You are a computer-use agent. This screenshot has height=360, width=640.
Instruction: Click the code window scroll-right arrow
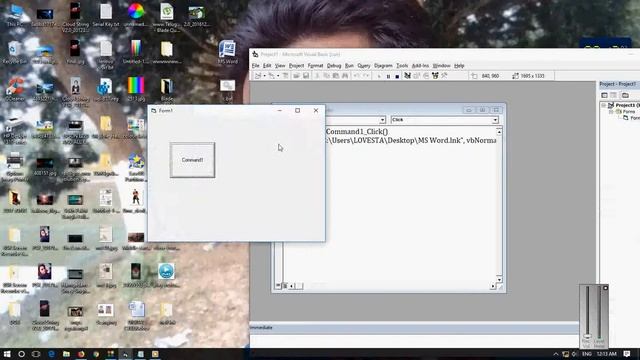[493, 286]
